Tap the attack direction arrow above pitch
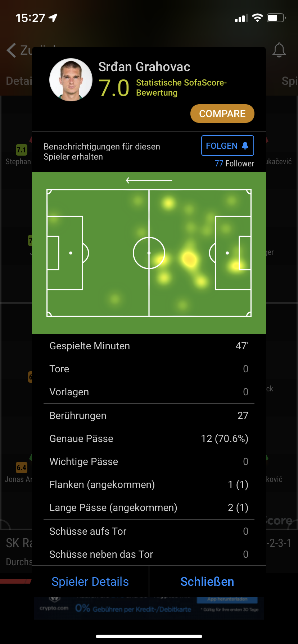 click(x=149, y=180)
